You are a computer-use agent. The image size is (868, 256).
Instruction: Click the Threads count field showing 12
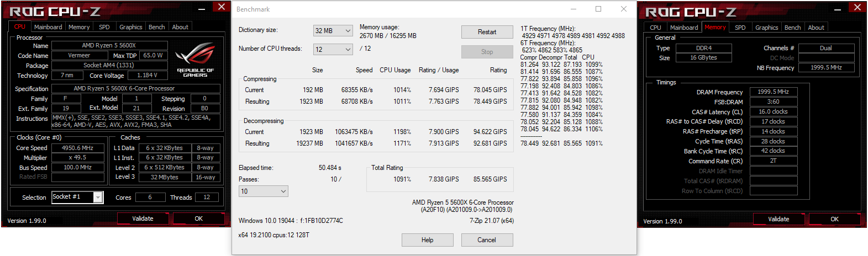(206, 197)
